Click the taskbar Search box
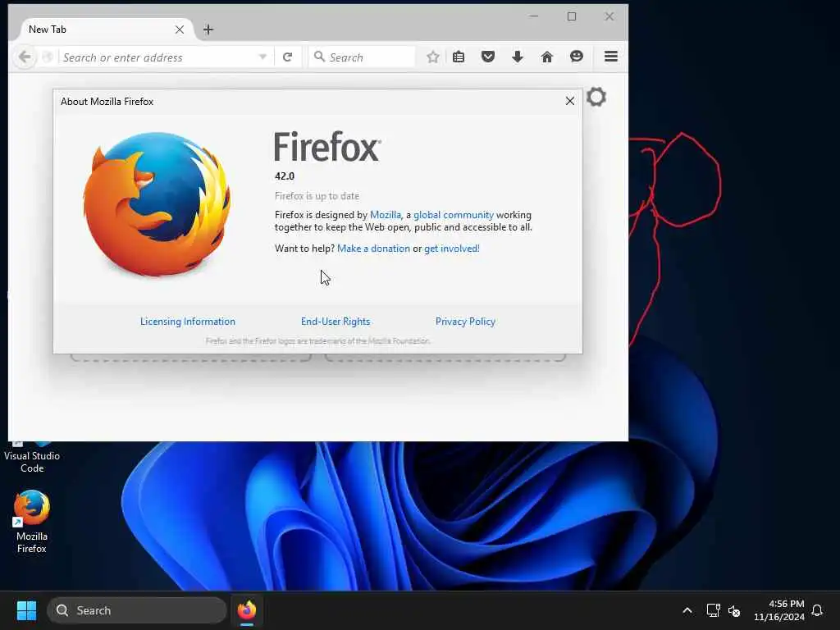840x630 pixels. (137, 610)
